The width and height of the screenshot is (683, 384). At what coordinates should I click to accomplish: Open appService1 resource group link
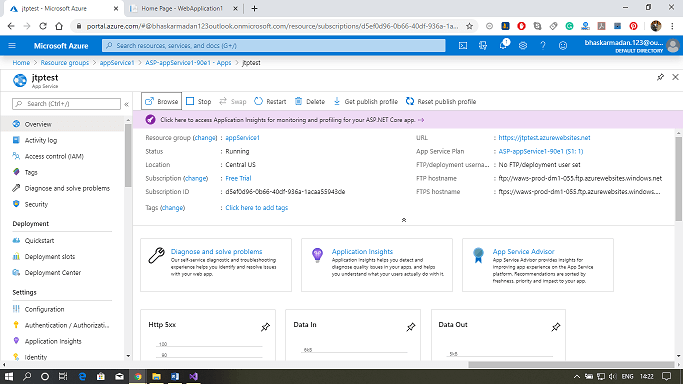242,138
